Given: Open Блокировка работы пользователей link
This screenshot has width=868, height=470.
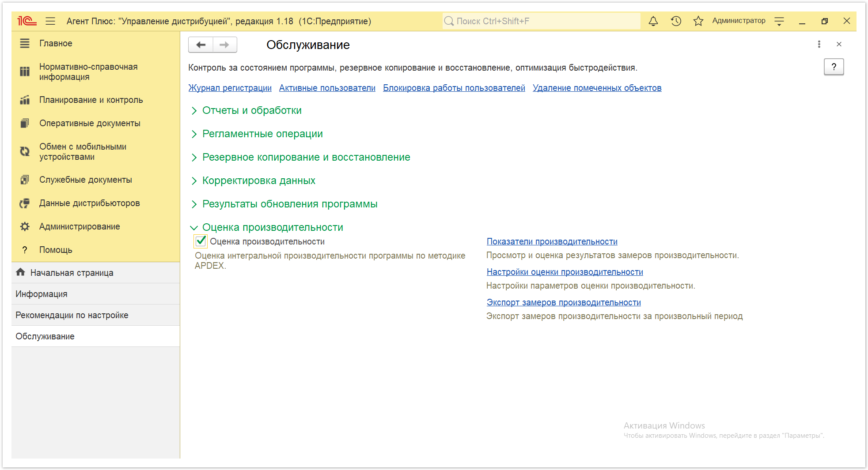Looking at the screenshot, I should (454, 88).
